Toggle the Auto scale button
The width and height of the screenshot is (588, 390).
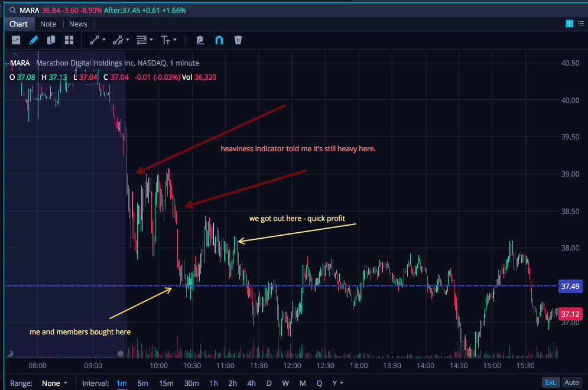click(x=571, y=382)
